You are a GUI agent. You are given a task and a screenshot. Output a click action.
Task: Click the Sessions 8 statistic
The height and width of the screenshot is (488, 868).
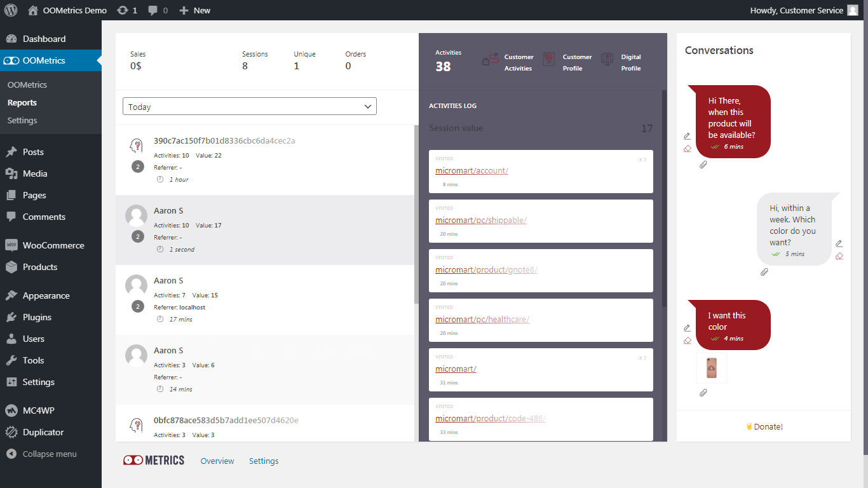click(255, 60)
